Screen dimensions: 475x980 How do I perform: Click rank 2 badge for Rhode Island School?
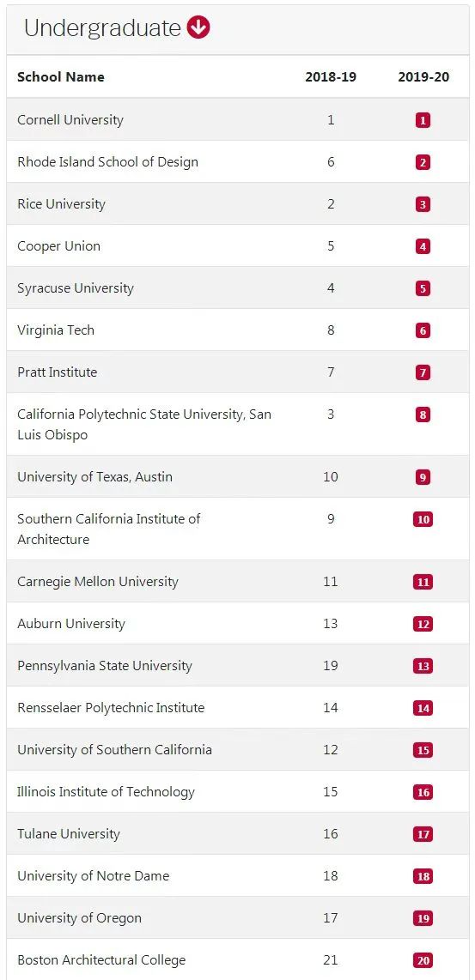point(423,162)
